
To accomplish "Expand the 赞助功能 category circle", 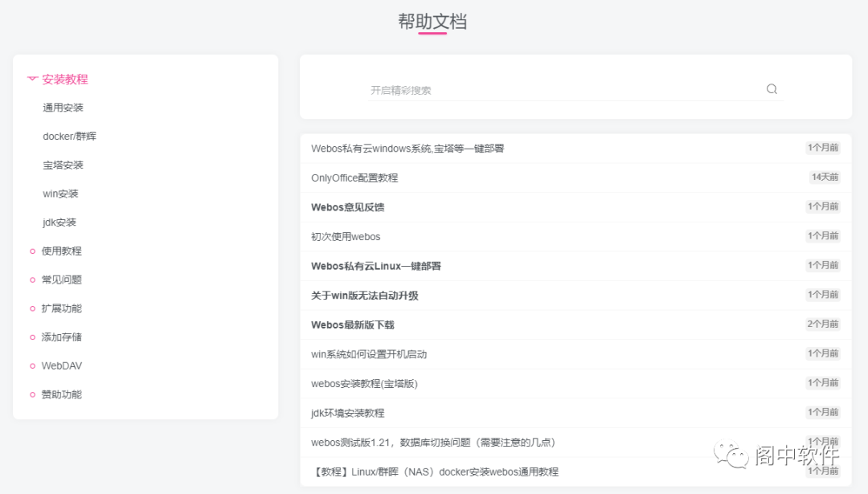I will click(32, 395).
